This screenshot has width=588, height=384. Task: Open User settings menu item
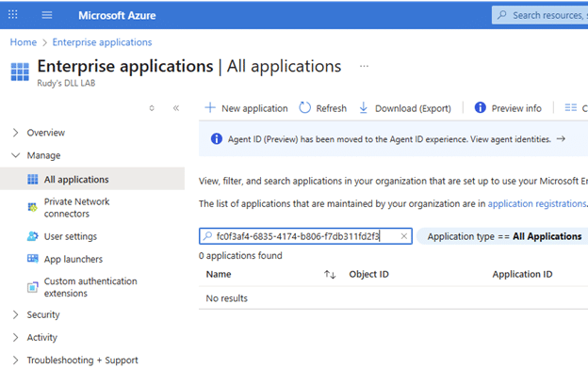coord(70,236)
